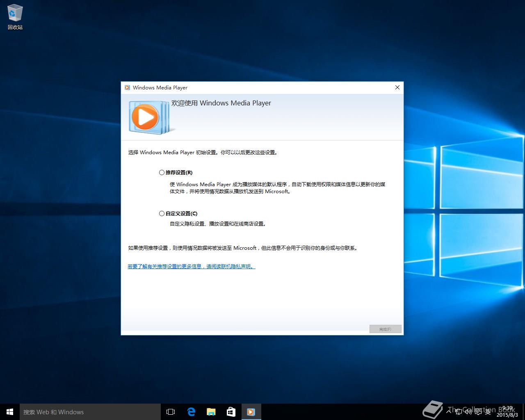
Task: Switch the 英 input method indicator
Action: tap(488, 412)
